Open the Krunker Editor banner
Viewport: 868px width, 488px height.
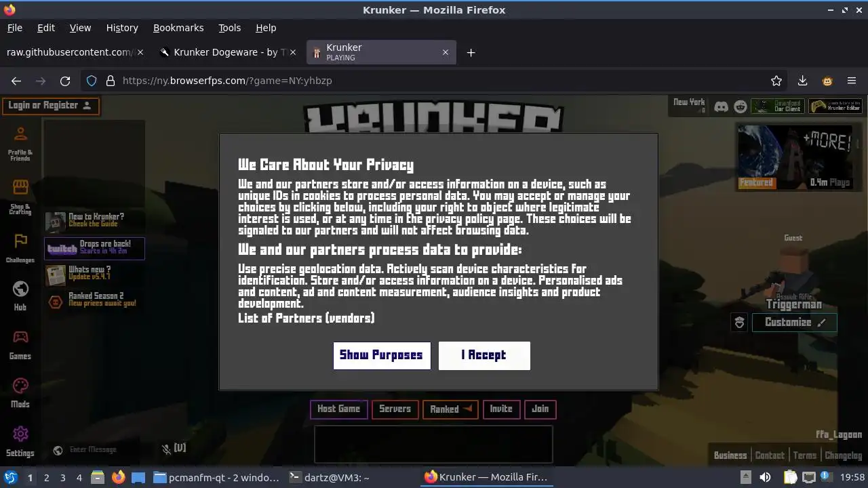coord(836,106)
